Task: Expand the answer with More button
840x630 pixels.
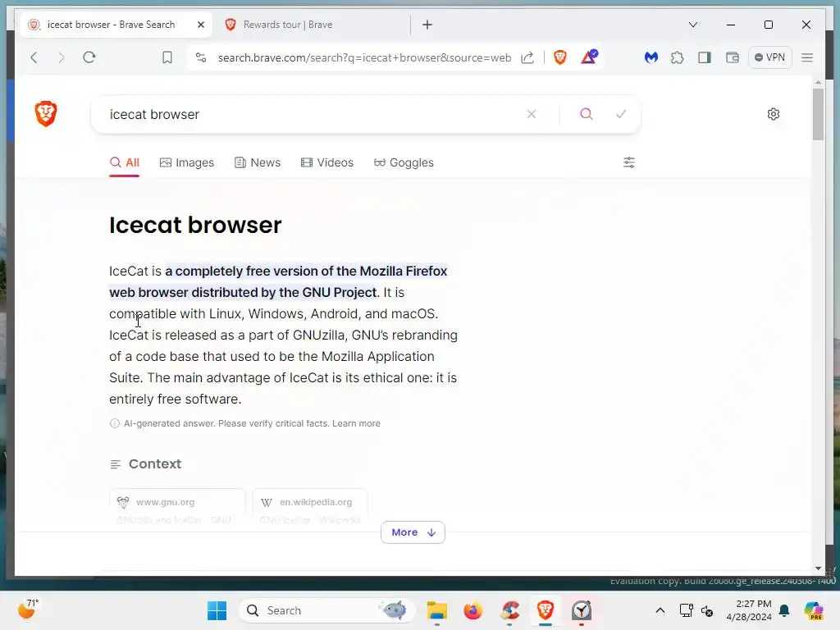Action: point(413,532)
